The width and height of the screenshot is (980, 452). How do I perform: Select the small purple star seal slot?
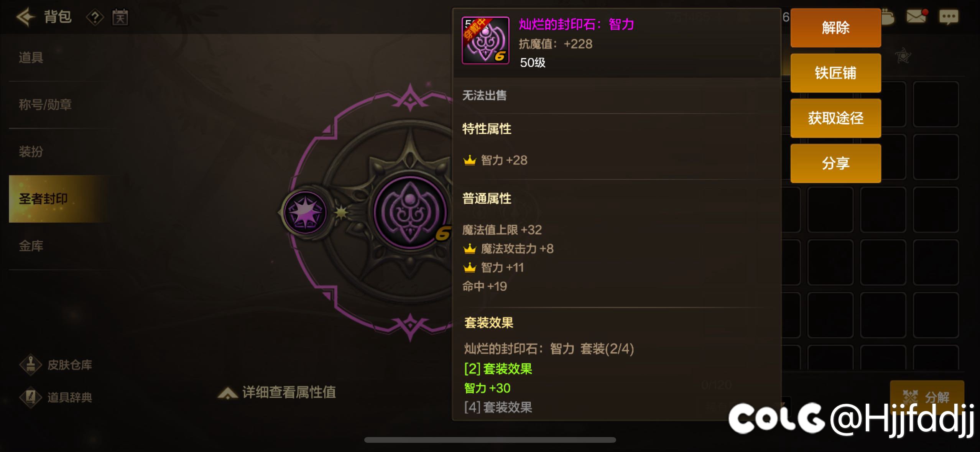tap(305, 212)
